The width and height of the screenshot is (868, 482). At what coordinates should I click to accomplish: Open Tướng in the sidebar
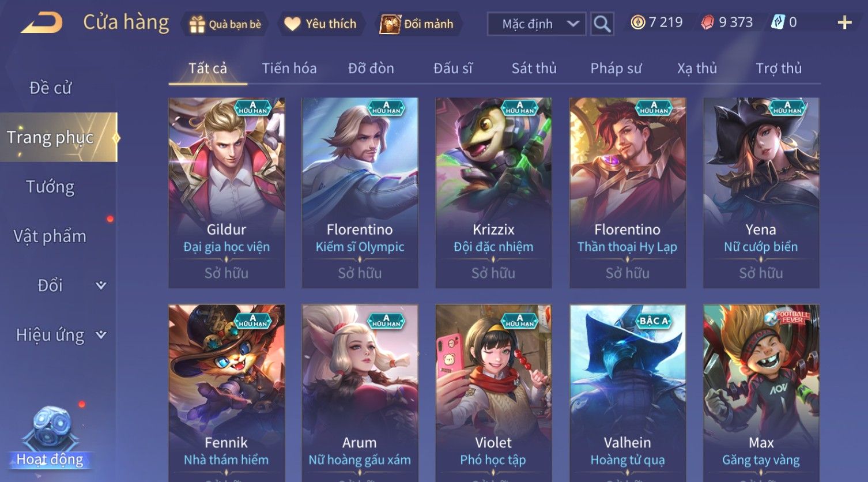[x=50, y=187]
